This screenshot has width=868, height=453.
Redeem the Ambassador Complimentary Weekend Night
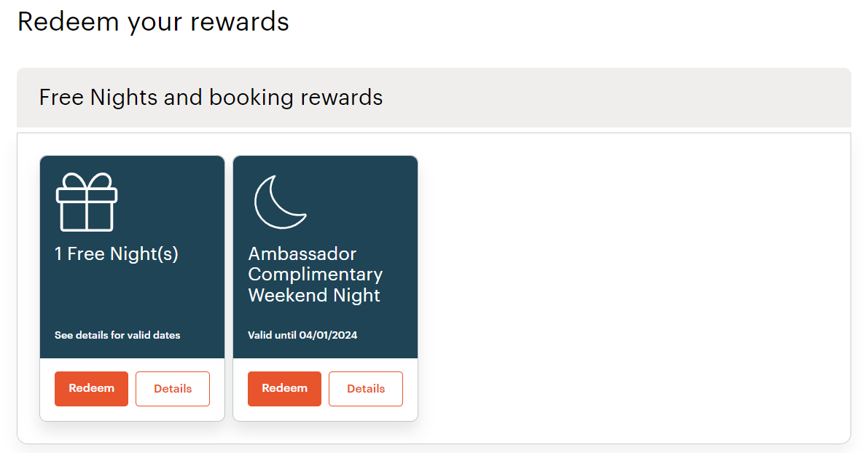(284, 389)
